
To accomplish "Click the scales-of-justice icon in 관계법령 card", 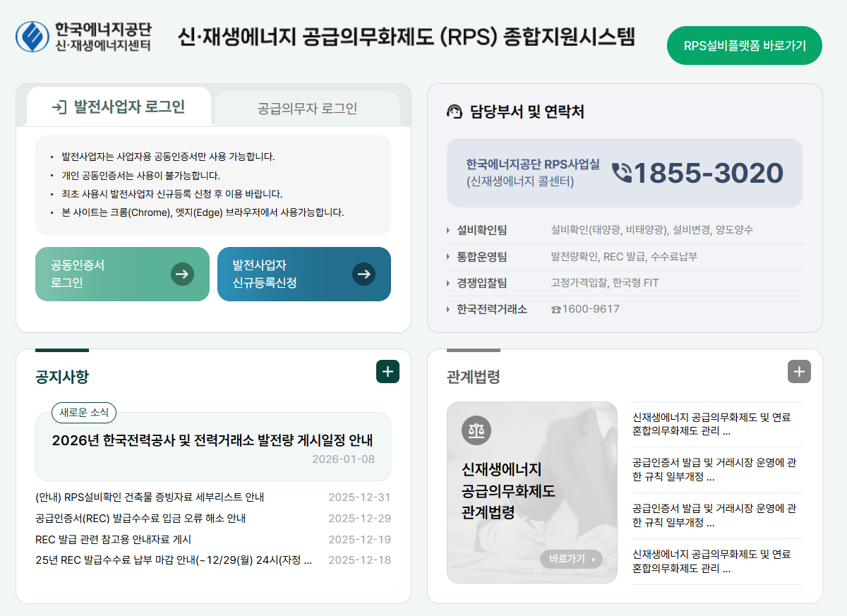I will [x=476, y=430].
